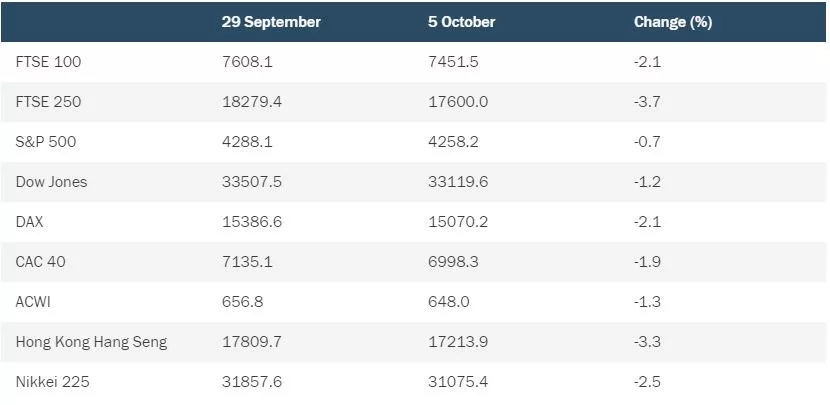
Task: Click Nikkei 225 value 31075.4
Action: point(458,382)
